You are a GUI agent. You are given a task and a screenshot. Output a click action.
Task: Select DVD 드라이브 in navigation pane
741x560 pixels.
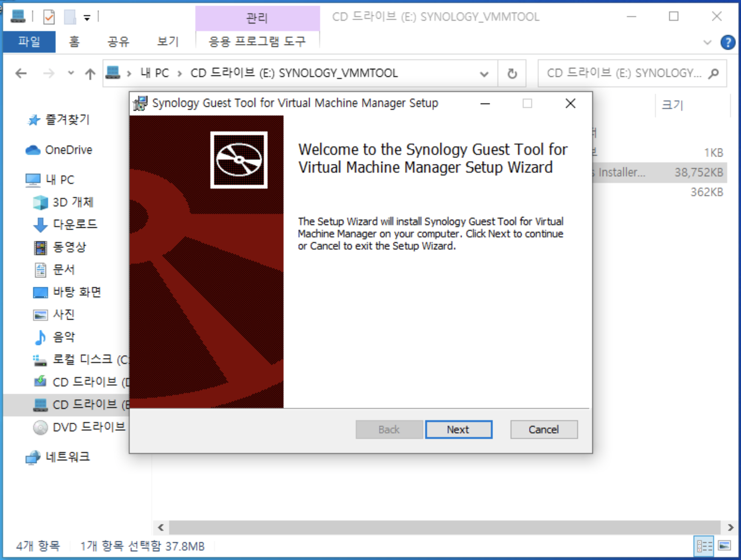[x=79, y=427]
